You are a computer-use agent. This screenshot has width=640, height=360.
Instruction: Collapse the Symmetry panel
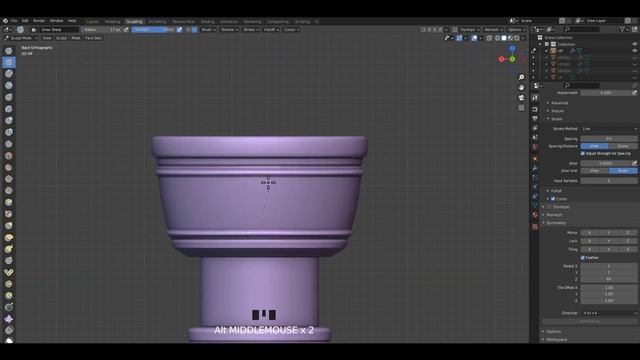556,223
